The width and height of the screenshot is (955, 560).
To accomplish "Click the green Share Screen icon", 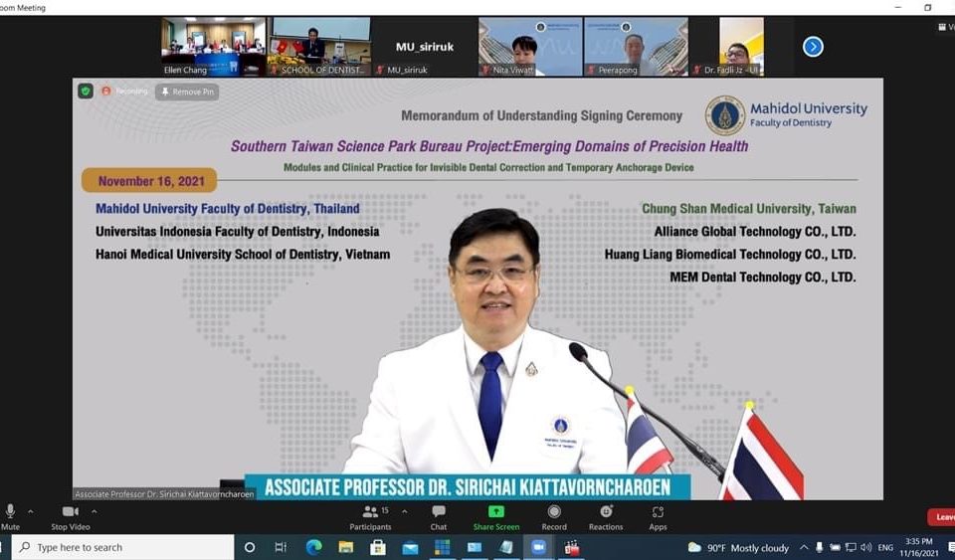I will pyautogui.click(x=495, y=512).
